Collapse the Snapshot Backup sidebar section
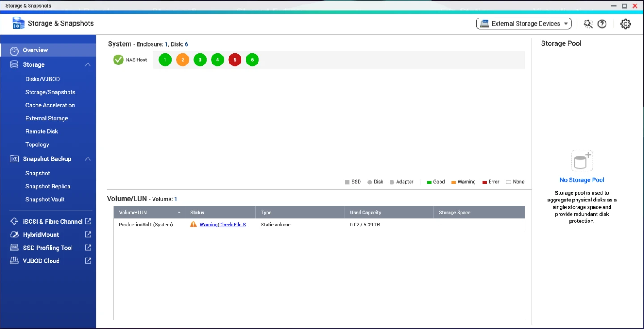The height and width of the screenshot is (329, 644). click(x=88, y=158)
